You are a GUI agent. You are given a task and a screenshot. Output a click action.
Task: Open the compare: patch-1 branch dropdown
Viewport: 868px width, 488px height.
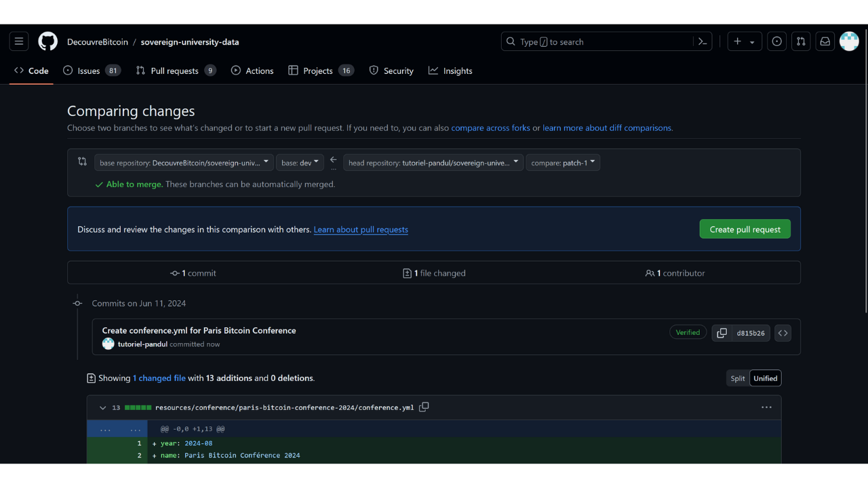563,163
